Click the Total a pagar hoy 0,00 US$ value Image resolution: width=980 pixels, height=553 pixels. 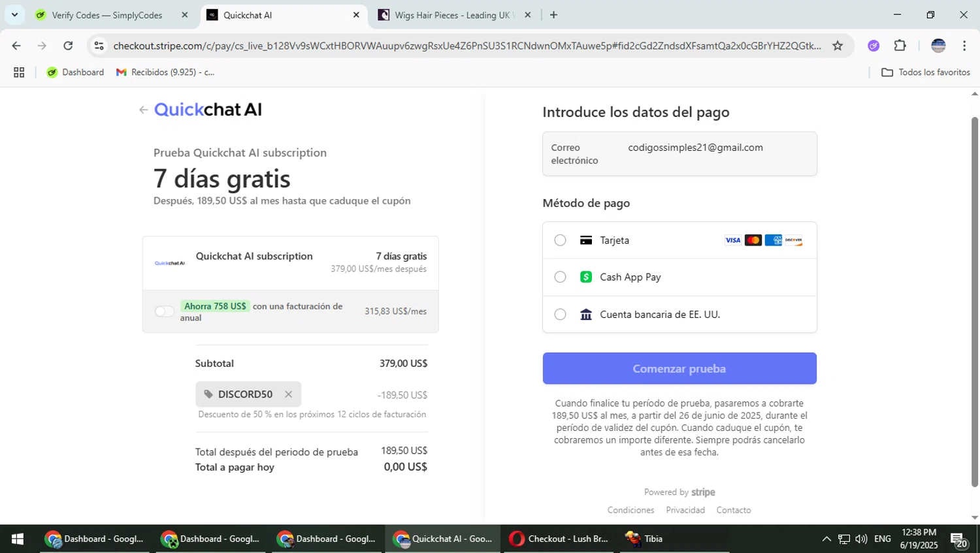click(405, 467)
